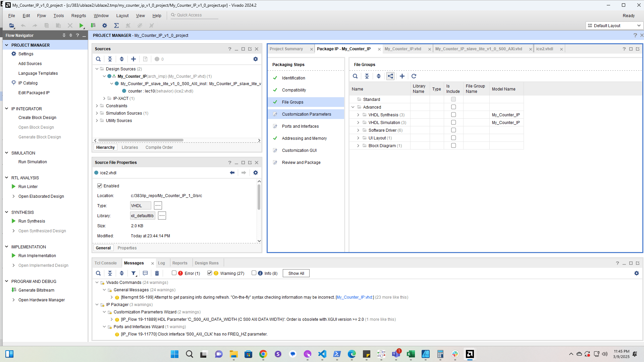
Task: Click refresh icon in File Groups toolbar
Action: (414, 76)
